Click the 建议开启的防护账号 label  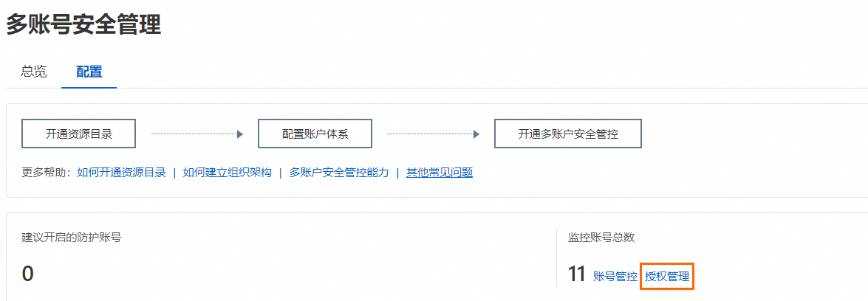(71, 238)
